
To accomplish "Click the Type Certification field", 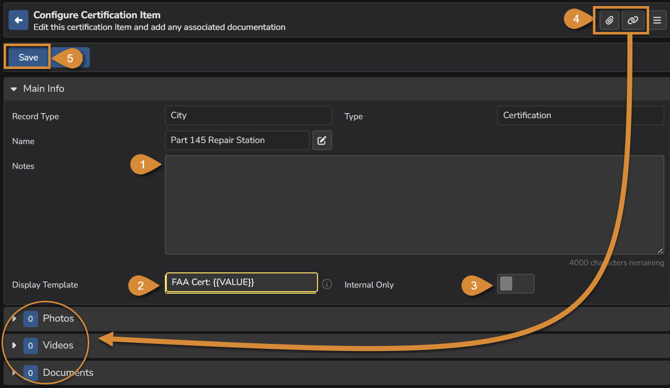I will pos(580,115).
